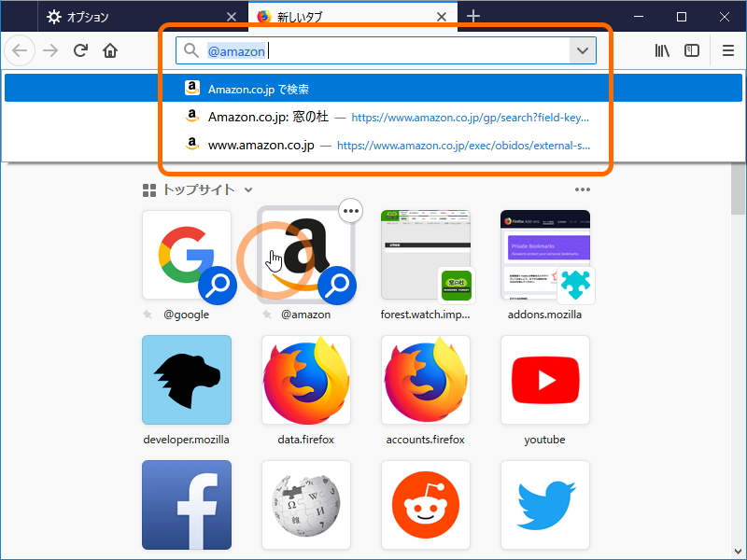Open the top sites options menu (...)
The height and width of the screenshot is (560, 747).
(x=583, y=189)
